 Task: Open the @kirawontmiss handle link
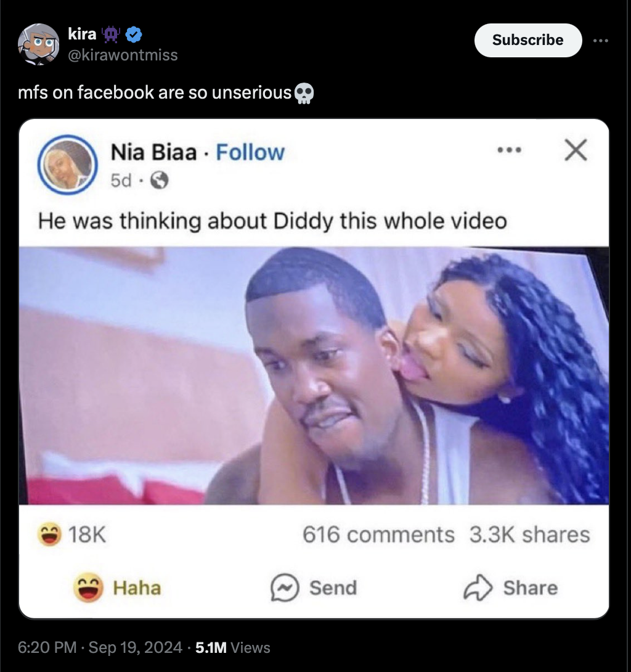click(123, 55)
